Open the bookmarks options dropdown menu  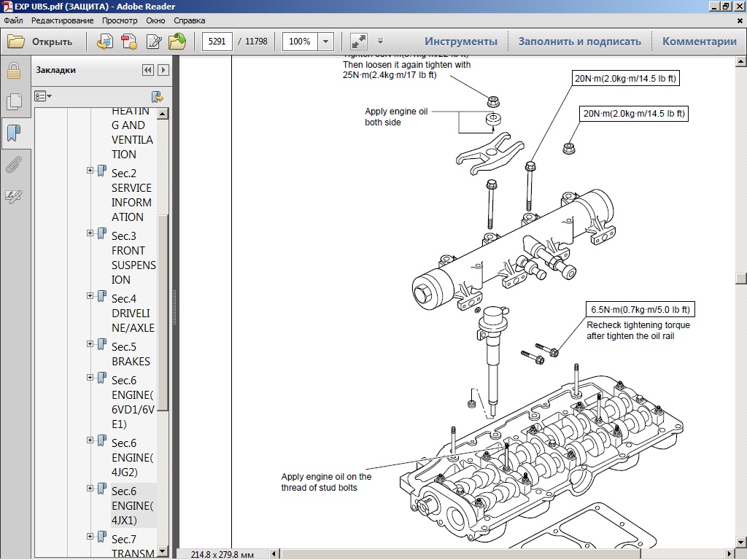43,96
